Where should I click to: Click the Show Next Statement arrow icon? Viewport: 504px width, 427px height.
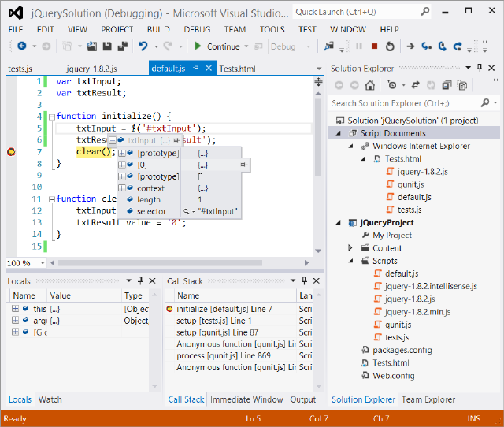(x=410, y=46)
